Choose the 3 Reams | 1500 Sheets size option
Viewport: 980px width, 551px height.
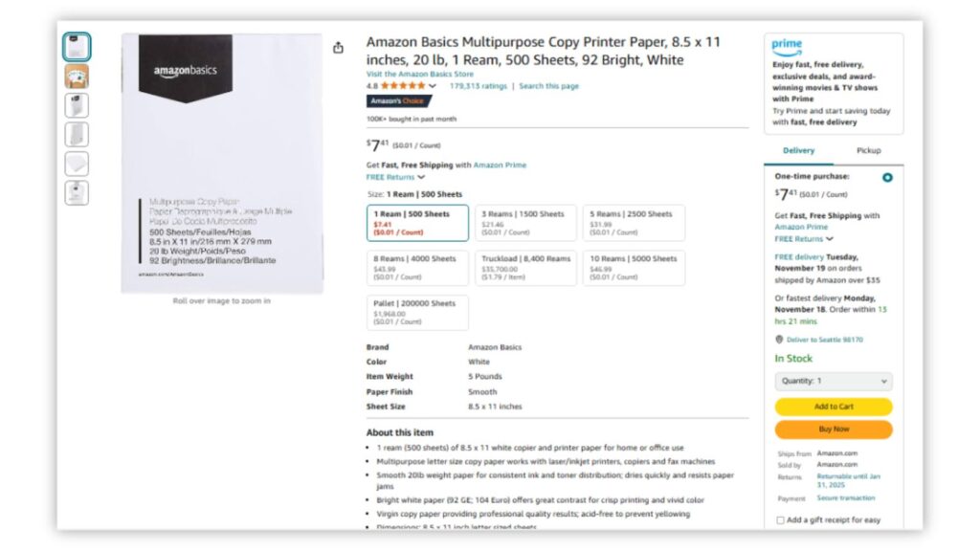pyautogui.click(x=525, y=223)
